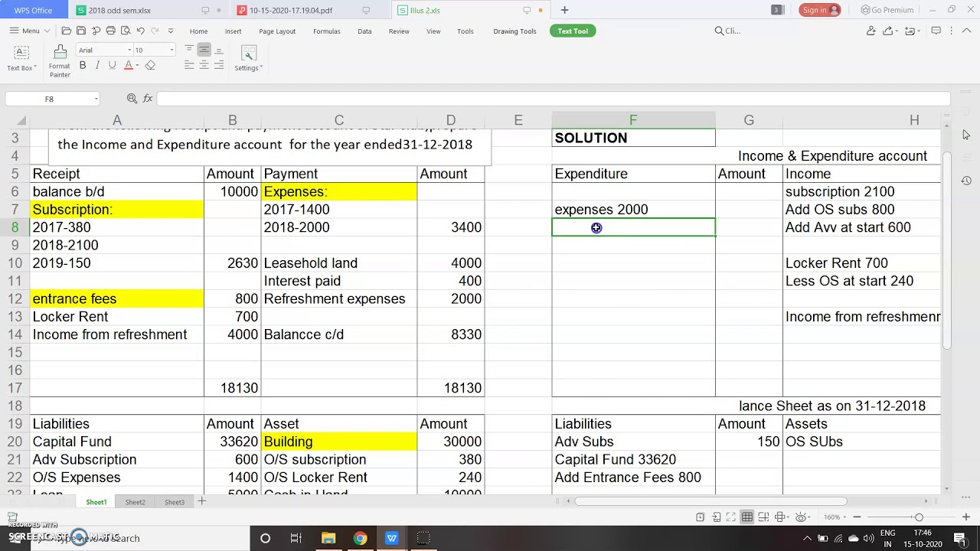Click the zoom slider handle
The height and width of the screenshot is (551, 980).
[x=919, y=517]
